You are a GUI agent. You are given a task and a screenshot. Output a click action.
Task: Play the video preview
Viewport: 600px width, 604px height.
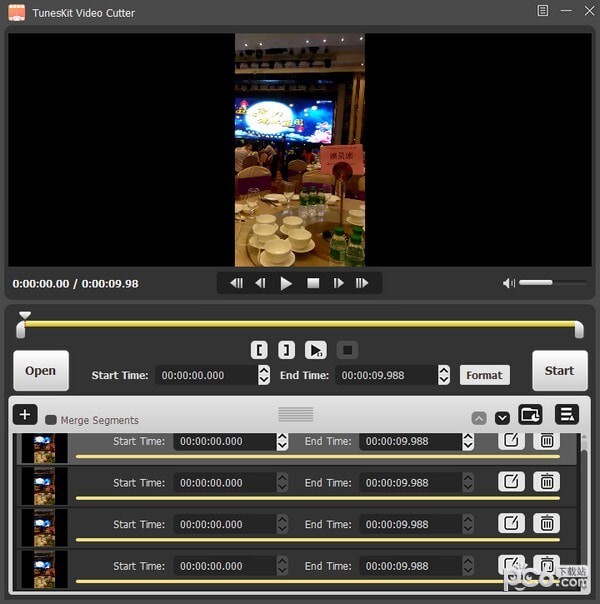coord(286,284)
